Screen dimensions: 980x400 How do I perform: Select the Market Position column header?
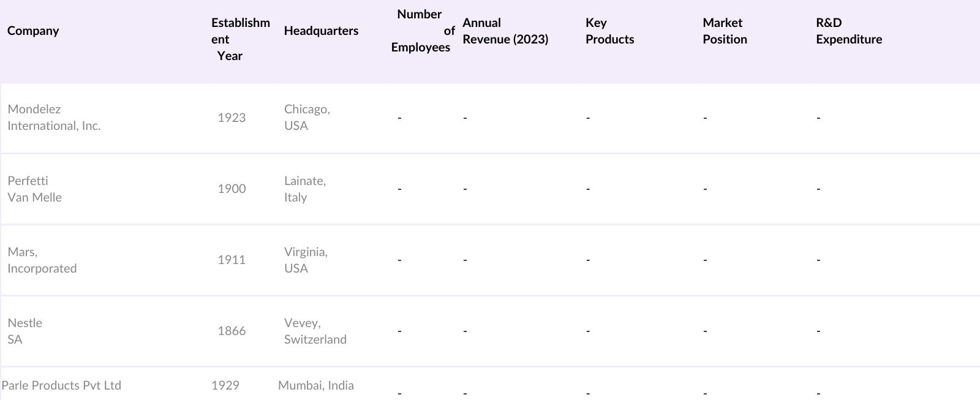(x=725, y=31)
